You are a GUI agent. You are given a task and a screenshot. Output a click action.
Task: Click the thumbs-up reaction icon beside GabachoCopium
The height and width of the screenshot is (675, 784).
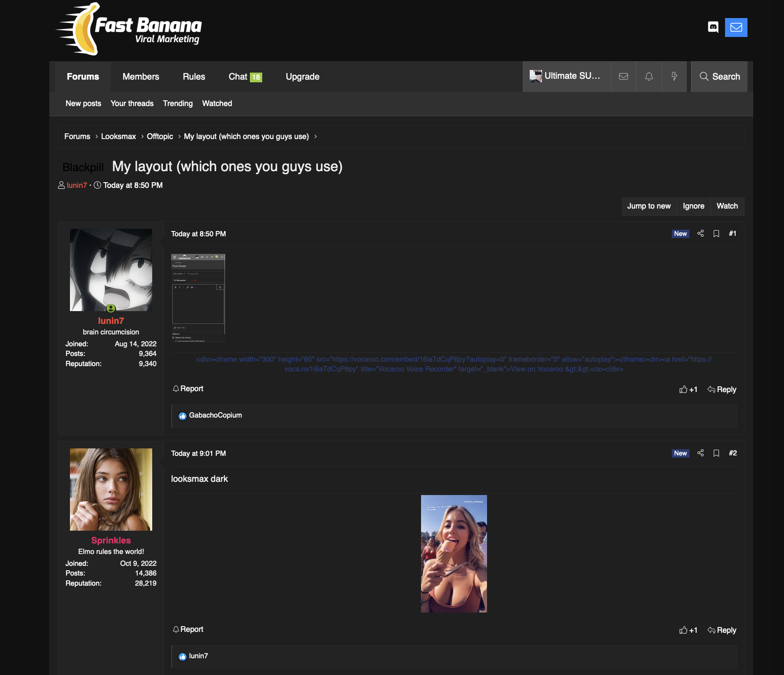click(x=182, y=415)
